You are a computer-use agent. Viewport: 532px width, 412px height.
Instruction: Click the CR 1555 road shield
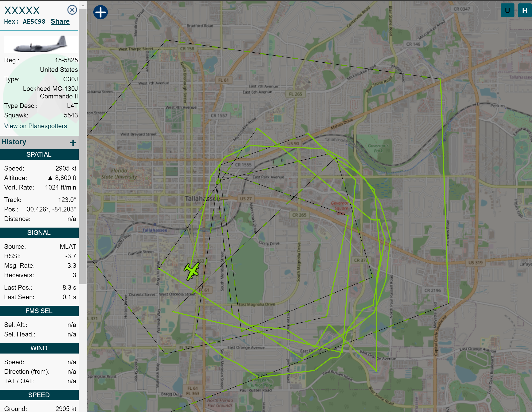click(x=243, y=165)
